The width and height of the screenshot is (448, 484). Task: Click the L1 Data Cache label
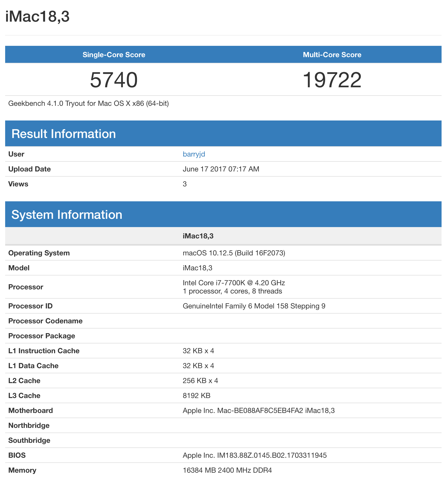click(x=33, y=366)
